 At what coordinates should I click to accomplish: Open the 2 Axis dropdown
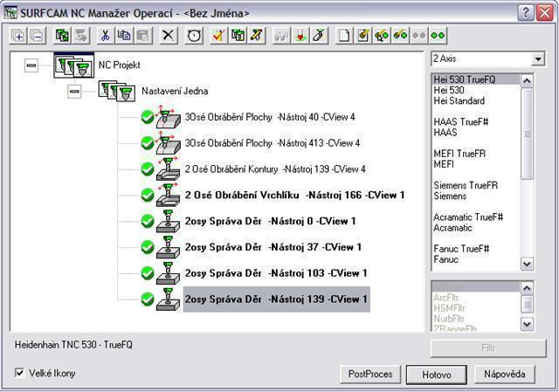[x=538, y=58]
